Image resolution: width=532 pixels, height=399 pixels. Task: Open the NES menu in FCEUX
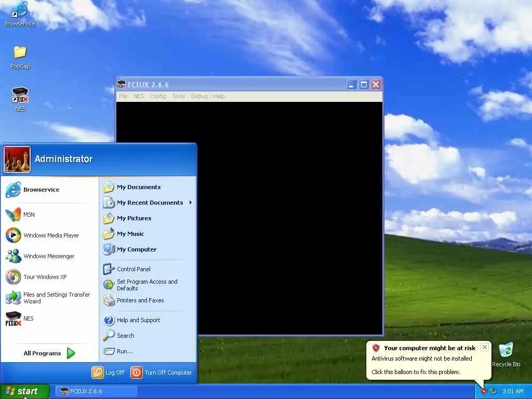pos(138,96)
